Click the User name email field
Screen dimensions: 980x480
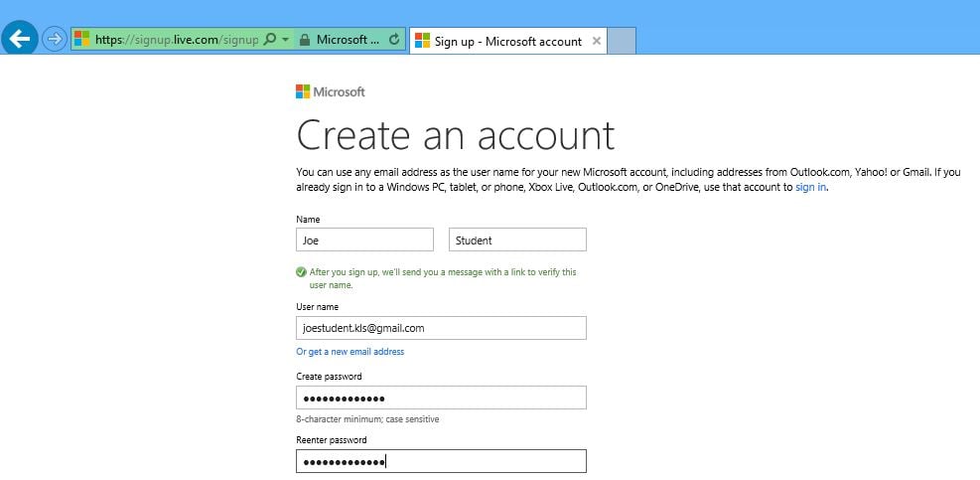click(x=441, y=328)
